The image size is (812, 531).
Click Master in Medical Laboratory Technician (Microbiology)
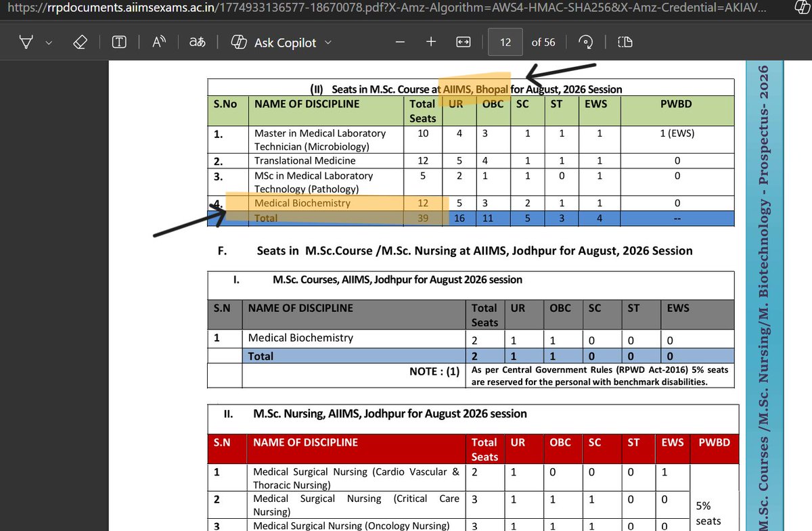tap(320, 139)
